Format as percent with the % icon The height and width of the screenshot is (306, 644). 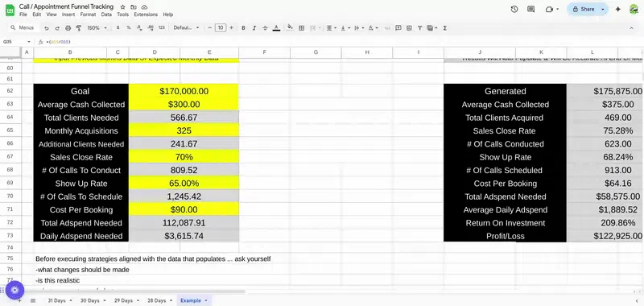[x=129, y=28]
